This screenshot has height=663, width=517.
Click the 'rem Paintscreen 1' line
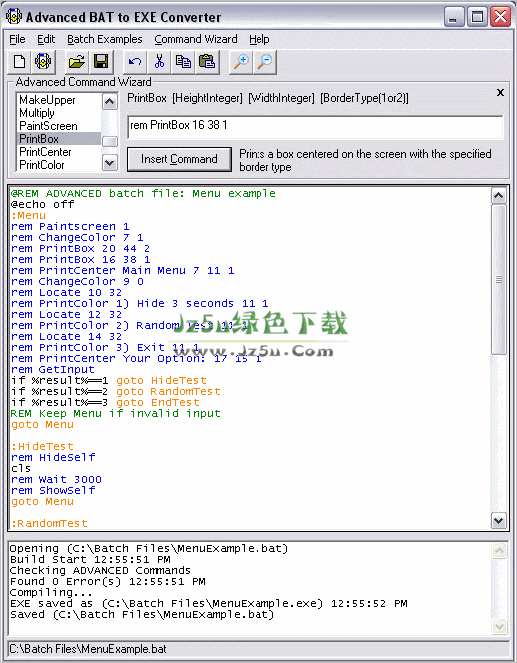70,226
